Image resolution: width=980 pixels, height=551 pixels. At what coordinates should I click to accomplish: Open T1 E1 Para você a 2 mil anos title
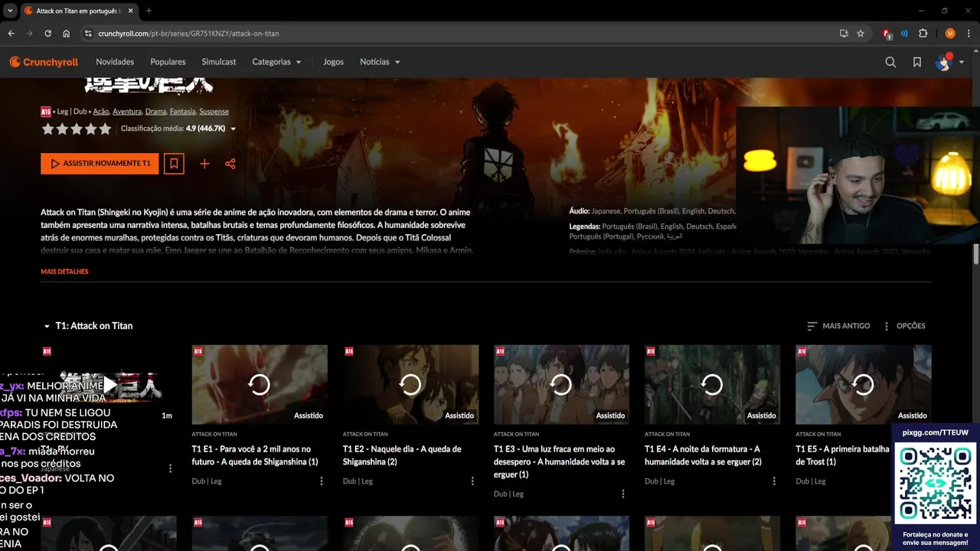[x=255, y=455]
